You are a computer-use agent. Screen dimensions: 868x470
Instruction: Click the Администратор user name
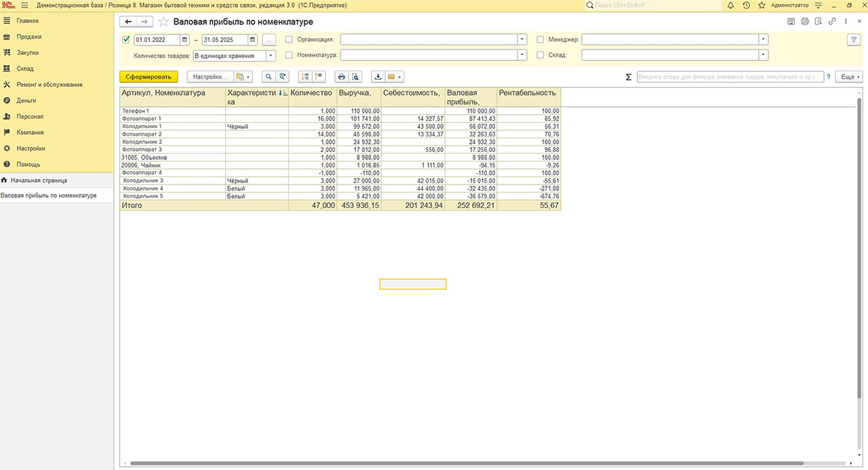[x=790, y=5]
